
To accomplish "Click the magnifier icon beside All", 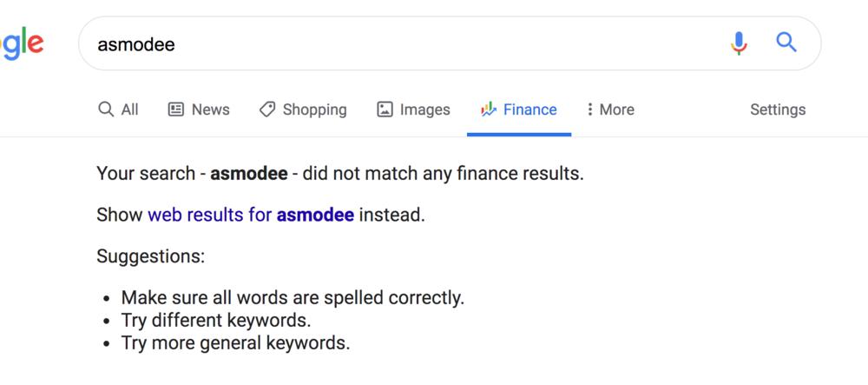I will click(x=106, y=110).
